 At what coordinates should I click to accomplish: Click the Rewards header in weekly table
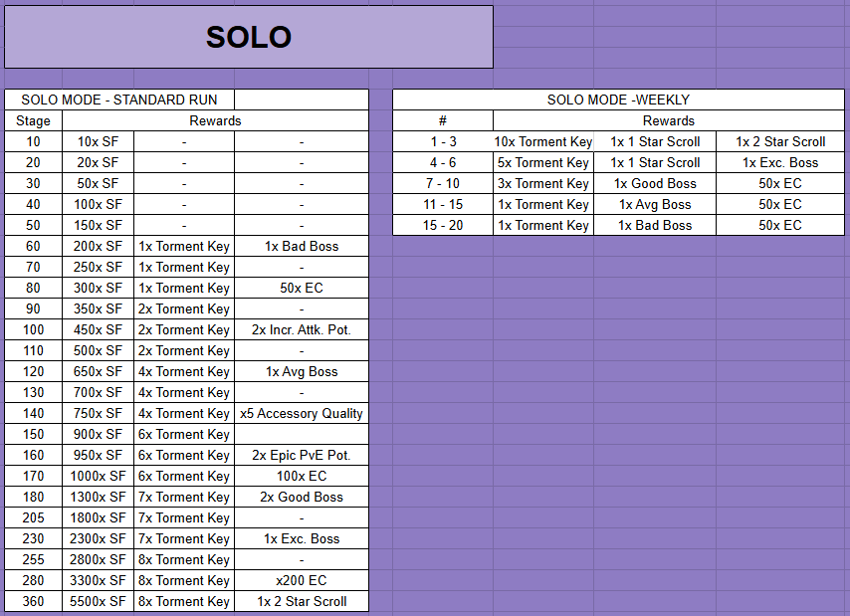[668, 120]
